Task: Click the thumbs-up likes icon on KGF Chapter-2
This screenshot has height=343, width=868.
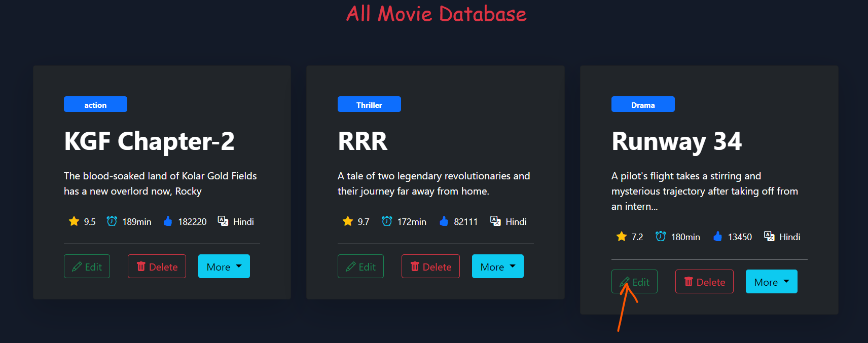Action: tap(168, 221)
